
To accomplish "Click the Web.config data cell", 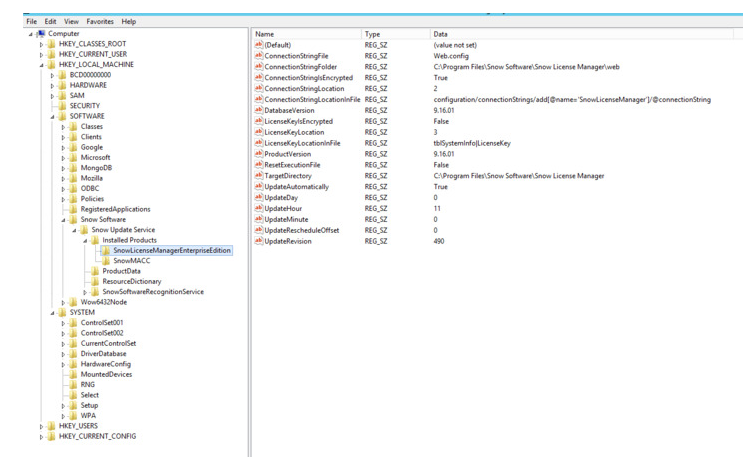I will coord(451,56).
